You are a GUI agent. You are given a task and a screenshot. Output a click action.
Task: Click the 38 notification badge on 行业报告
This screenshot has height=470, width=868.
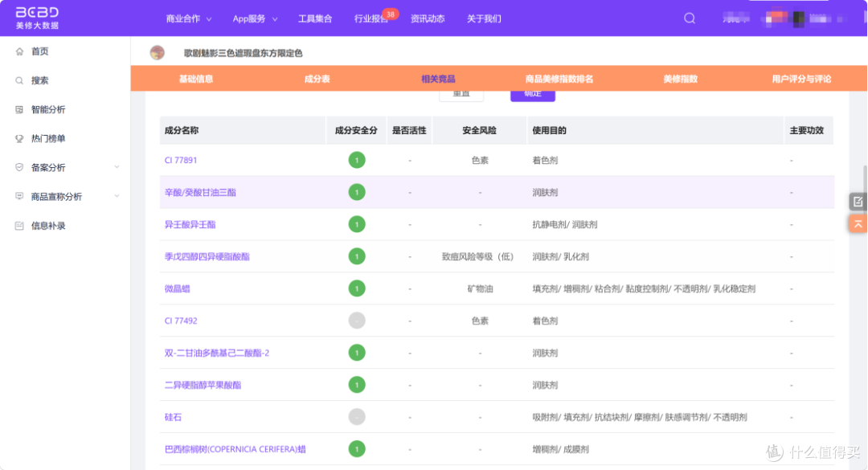coord(391,14)
